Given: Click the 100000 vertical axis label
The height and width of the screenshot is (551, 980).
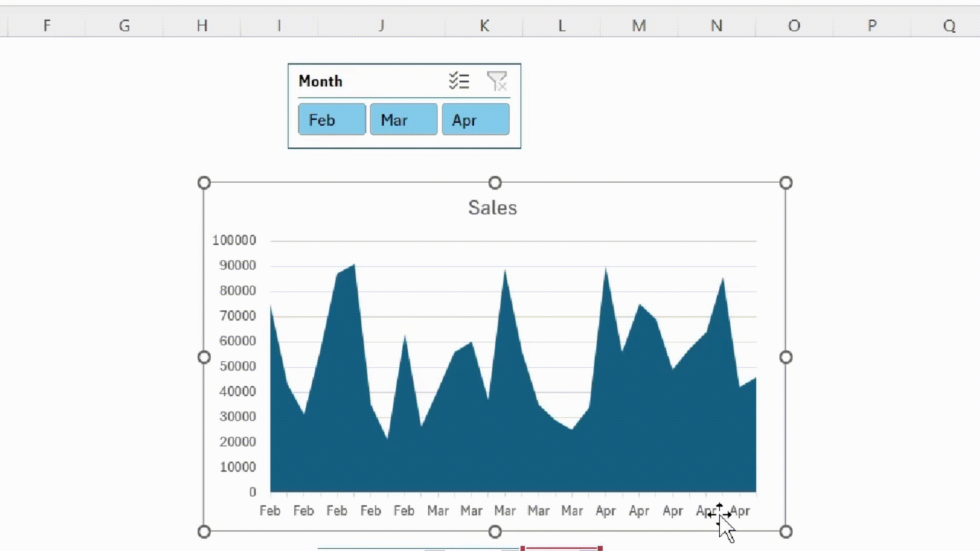Looking at the screenshot, I should point(234,240).
